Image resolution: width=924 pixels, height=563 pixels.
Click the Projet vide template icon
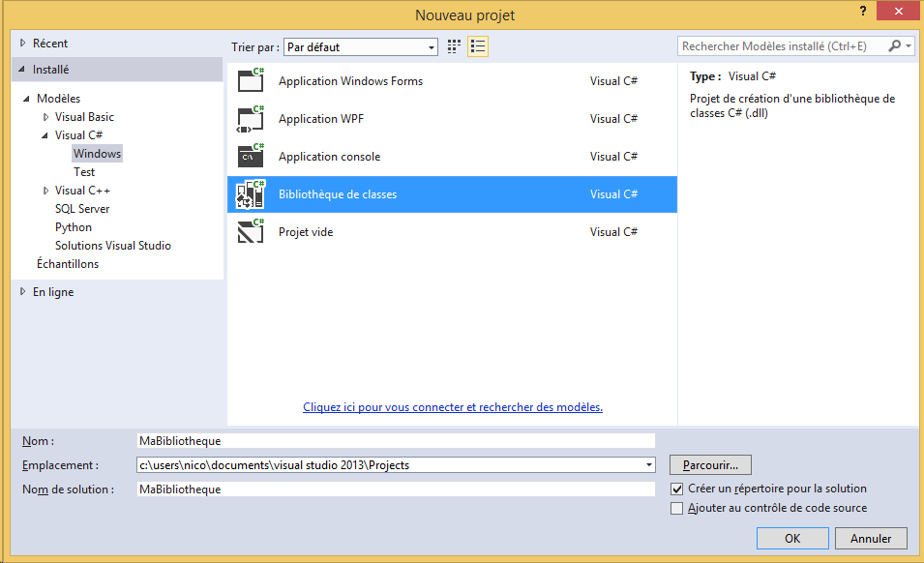(x=251, y=231)
